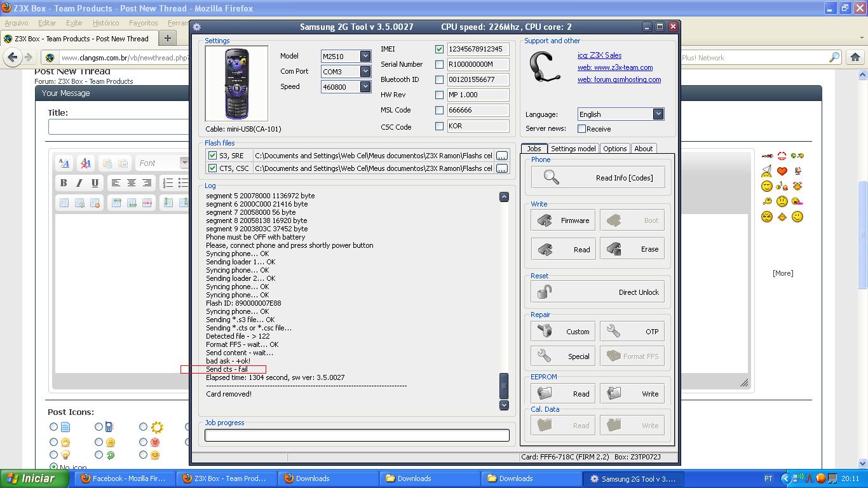868x488 pixels.
Task: Open the Speed 460800 dropdown
Action: 365,86
